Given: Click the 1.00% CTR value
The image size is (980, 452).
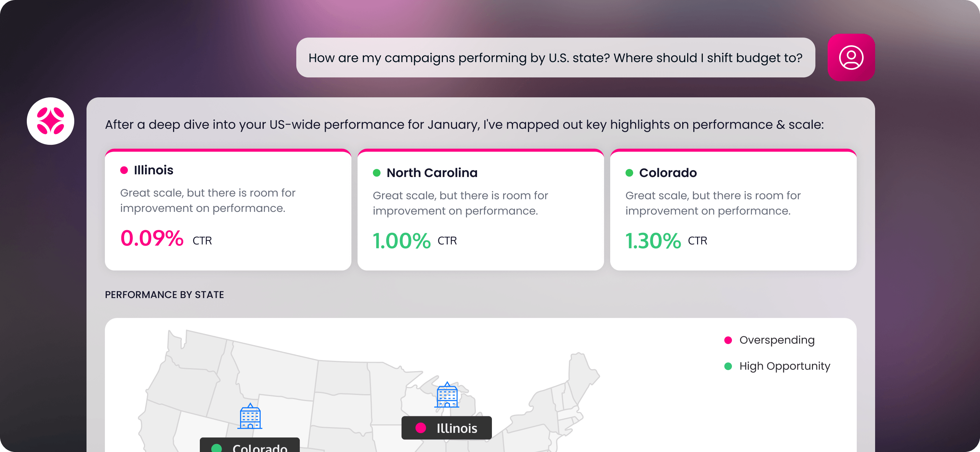Looking at the screenshot, I should (x=402, y=241).
